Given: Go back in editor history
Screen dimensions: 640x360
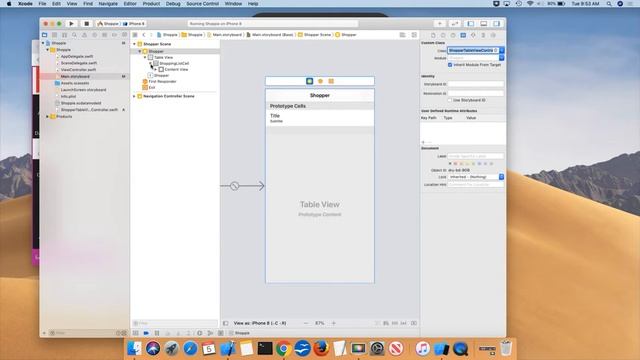Looking at the screenshot, I should tap(144, 35).
